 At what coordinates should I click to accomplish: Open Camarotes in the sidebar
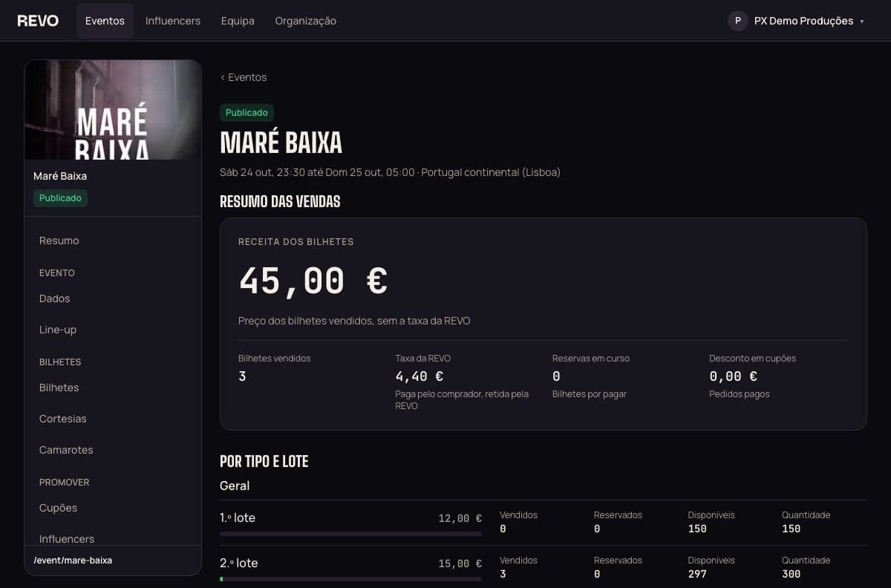tap(113, 450)
